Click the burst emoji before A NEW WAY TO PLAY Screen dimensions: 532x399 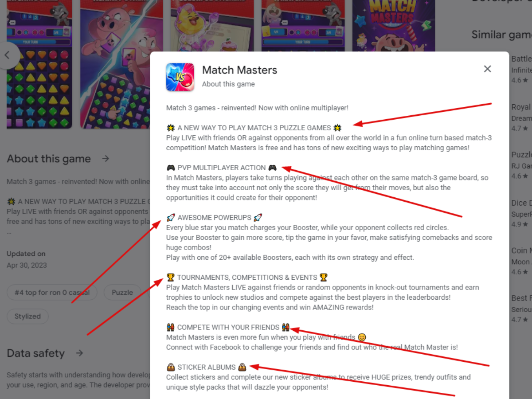(x=171, y=128)
